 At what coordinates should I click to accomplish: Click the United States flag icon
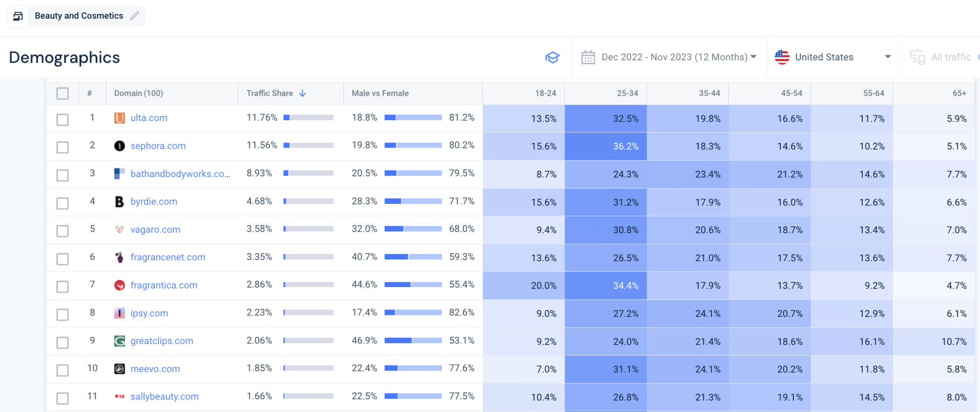781,57
